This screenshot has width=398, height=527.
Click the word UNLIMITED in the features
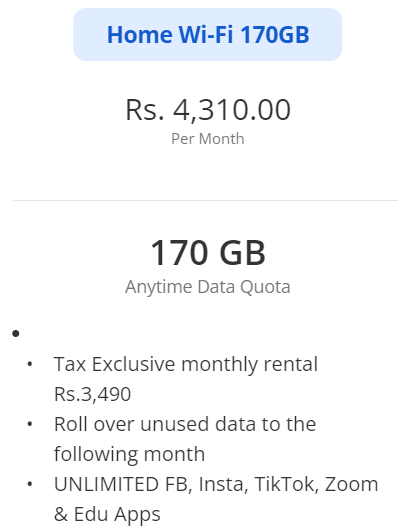coord(107,484)
